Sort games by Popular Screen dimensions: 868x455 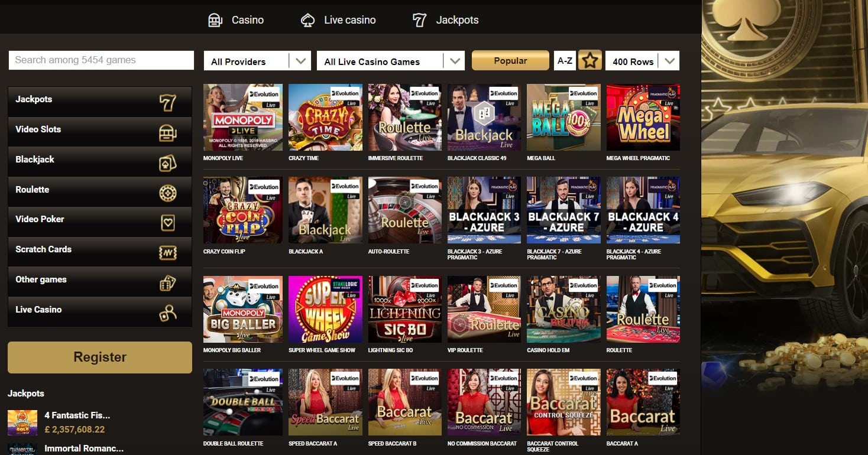[510, 60]
